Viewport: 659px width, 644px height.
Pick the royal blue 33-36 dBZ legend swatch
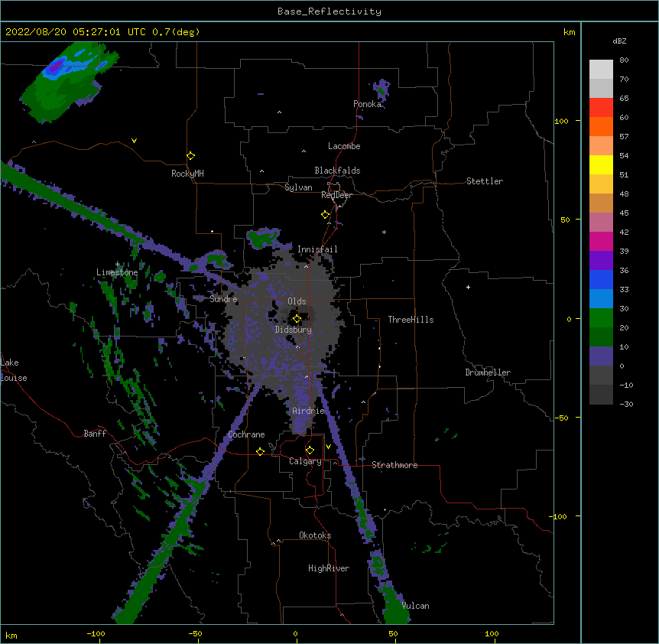[601, 279]
